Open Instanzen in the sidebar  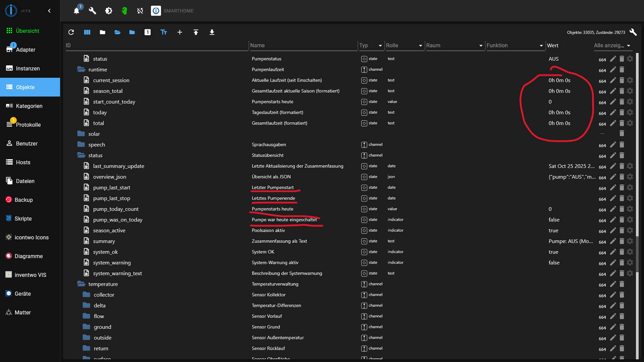28,68
